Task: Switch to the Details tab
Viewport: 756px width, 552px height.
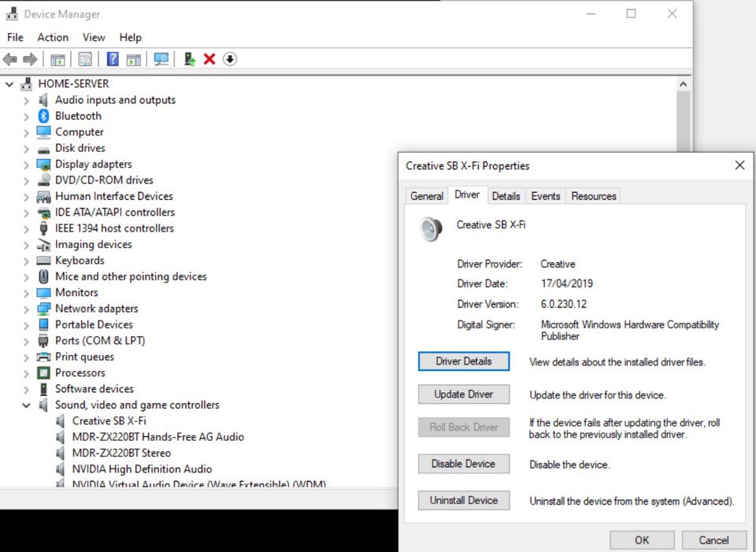Action: 506,196
